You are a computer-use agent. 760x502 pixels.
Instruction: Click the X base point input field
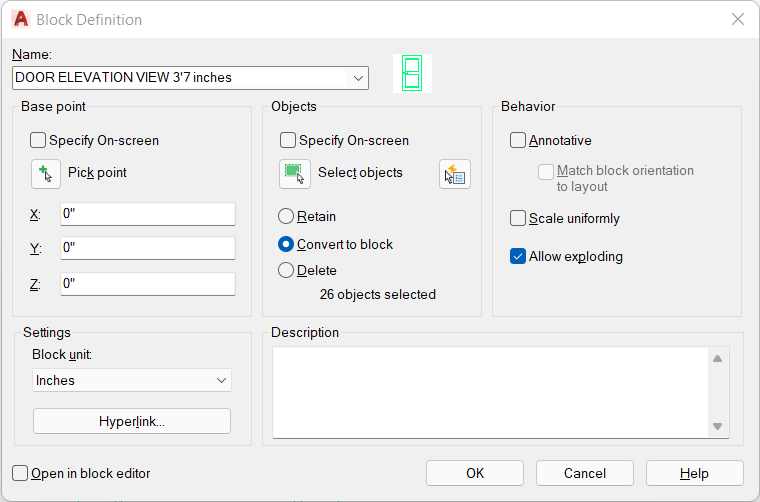click(x=148, y=214)
